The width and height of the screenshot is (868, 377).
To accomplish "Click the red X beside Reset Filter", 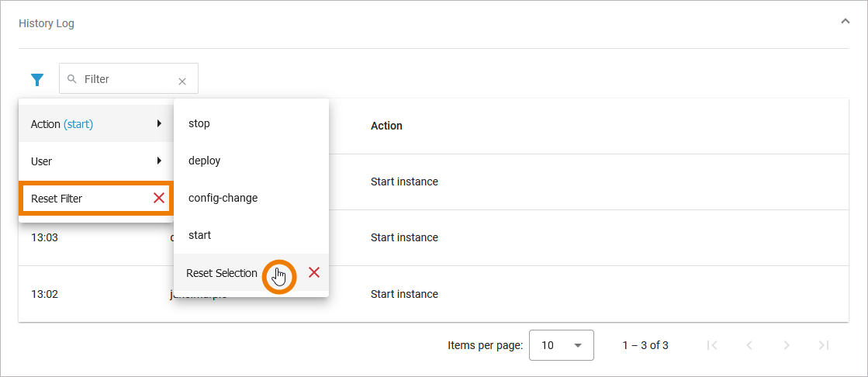I will pyautogui.click(x=159, y=198).
